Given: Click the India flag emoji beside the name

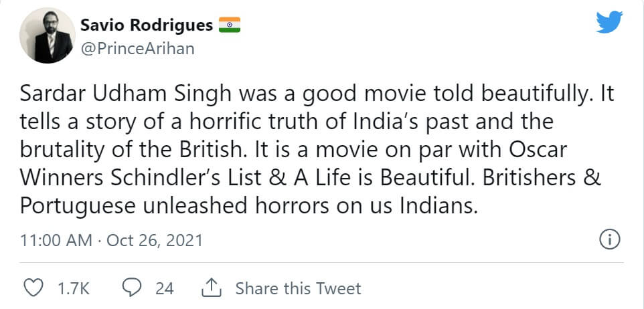Looking at the screenshot, I should (229, 25).
